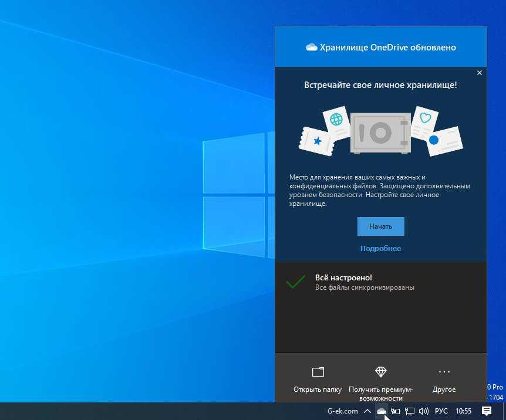The width and height of the screenshot is (506, 420).
Task: Open the network tray icon
Action: [x=410, y=411]
